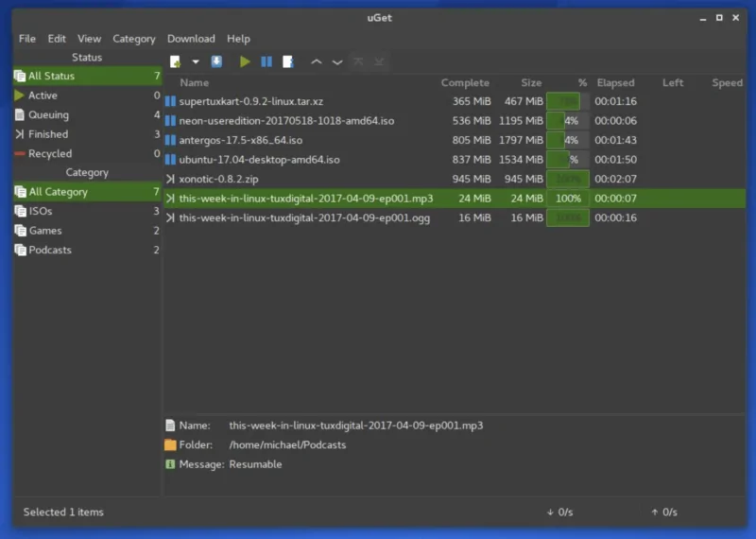Select this-week-in-linux-tuxdigital-2017-04-09-ep001.ogg file name
This screenshot has height=539, width=756.
tap(304, 217)
